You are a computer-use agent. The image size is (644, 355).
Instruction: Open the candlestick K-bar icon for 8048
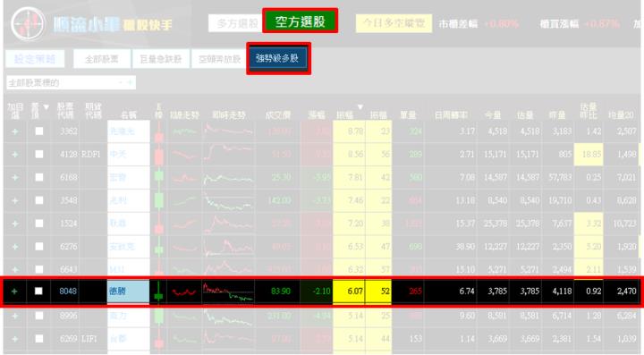[x=158, y=292]
